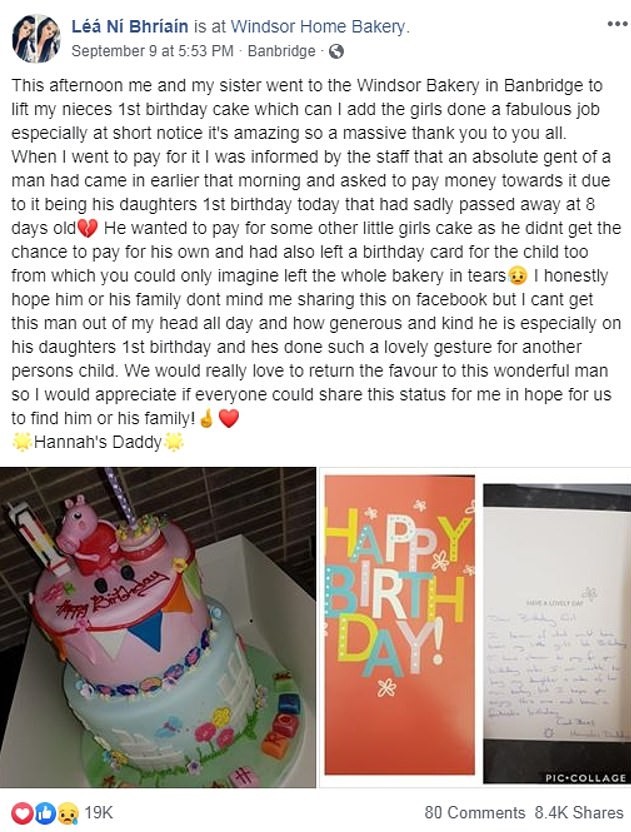This screenshot has height=832, width=631.
Task: Click the Banbridge location link
Action: 281,51
